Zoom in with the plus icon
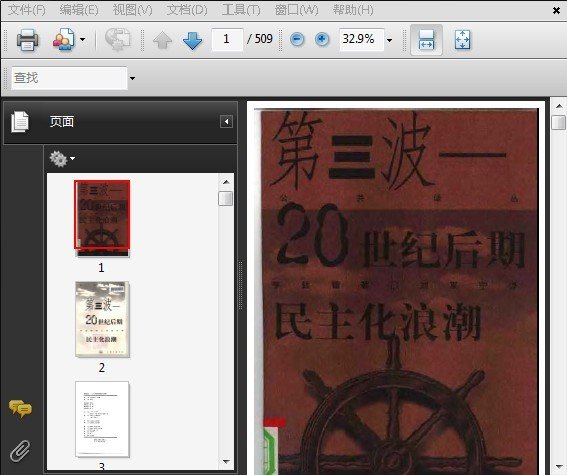 coord(322,39)
